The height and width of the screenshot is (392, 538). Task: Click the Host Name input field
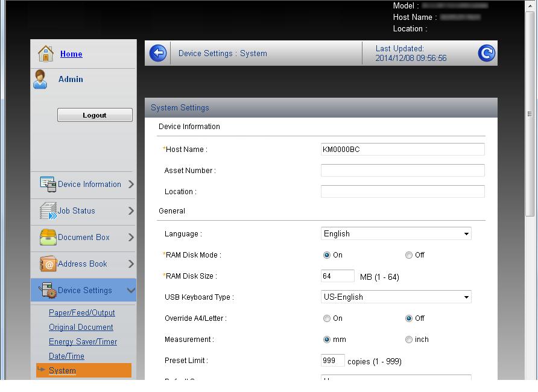402,149
